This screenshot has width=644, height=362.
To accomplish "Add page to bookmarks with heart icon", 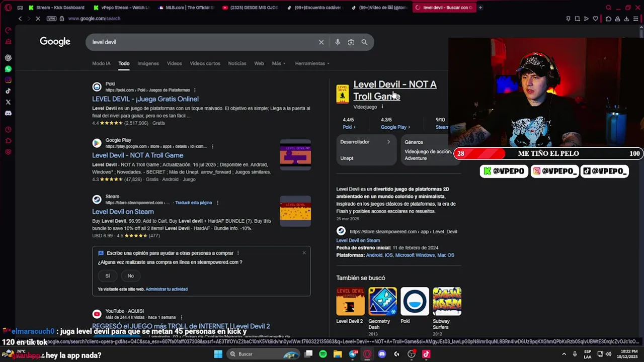I will (x=596, y=19).
